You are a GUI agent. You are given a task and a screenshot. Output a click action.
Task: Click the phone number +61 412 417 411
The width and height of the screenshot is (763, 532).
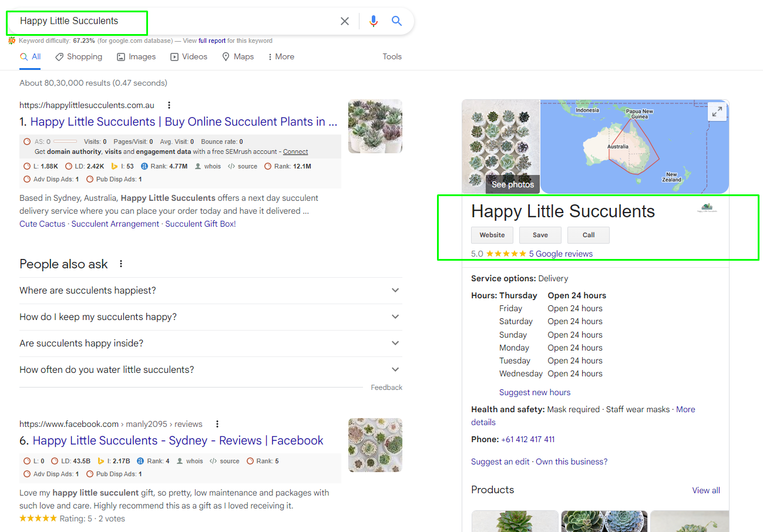point(527,440)
